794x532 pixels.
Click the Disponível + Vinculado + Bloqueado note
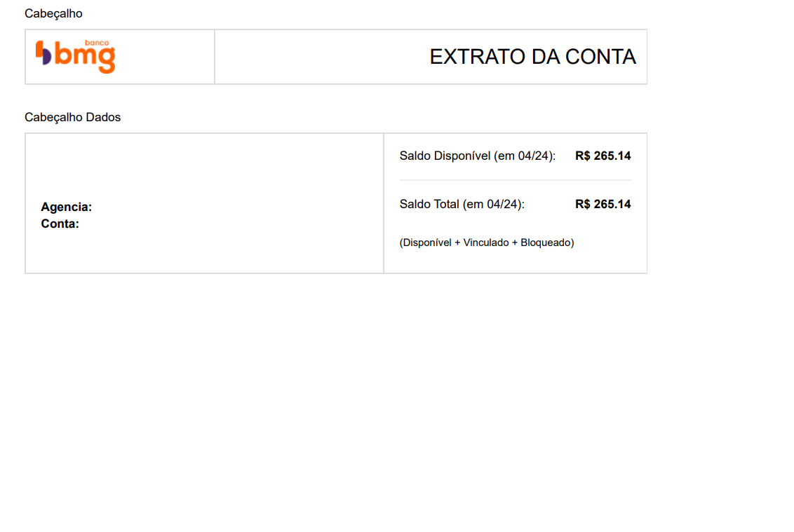click(487, 243)
